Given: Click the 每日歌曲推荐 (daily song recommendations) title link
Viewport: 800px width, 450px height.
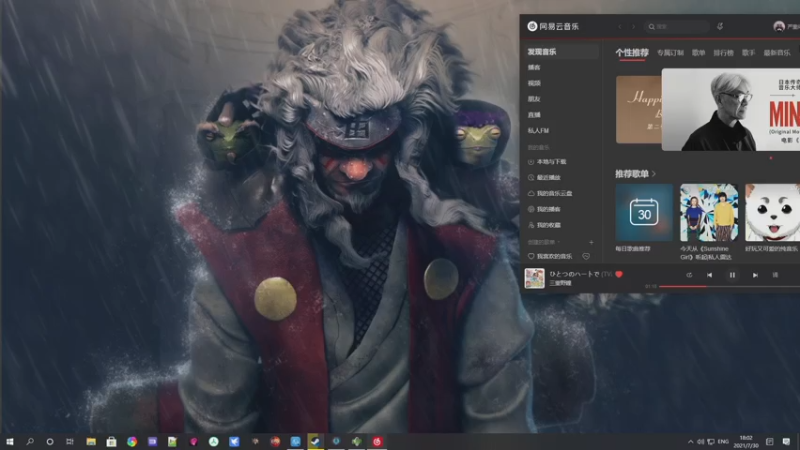Looking at the screenshot, I should (633, 249).
